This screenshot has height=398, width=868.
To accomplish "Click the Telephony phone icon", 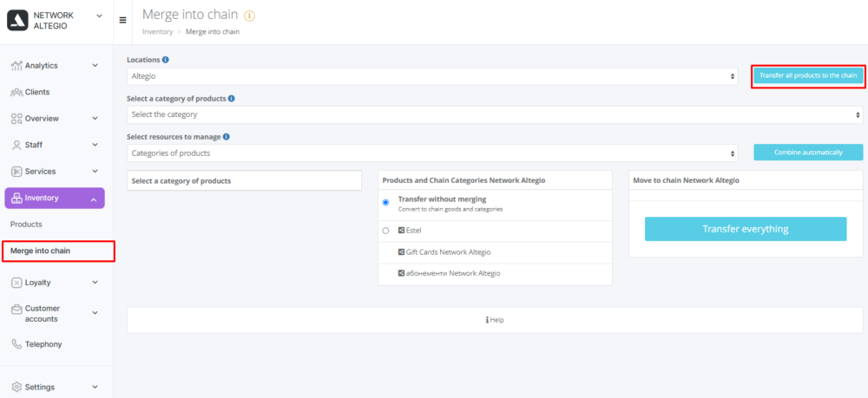I will (16, 344).
